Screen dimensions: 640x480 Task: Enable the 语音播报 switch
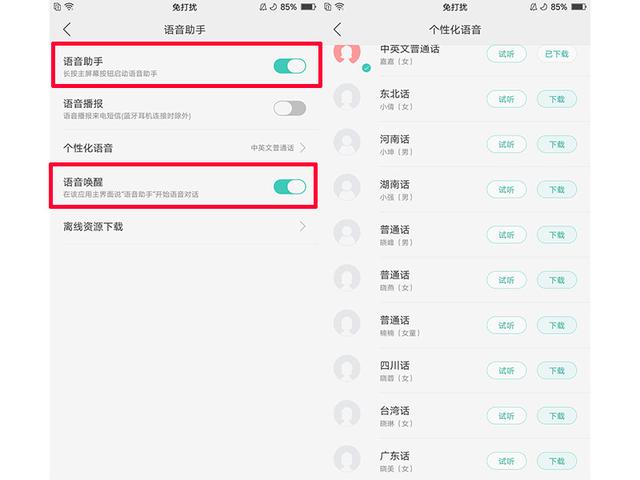pyautogui.click(x=290, y=109)
